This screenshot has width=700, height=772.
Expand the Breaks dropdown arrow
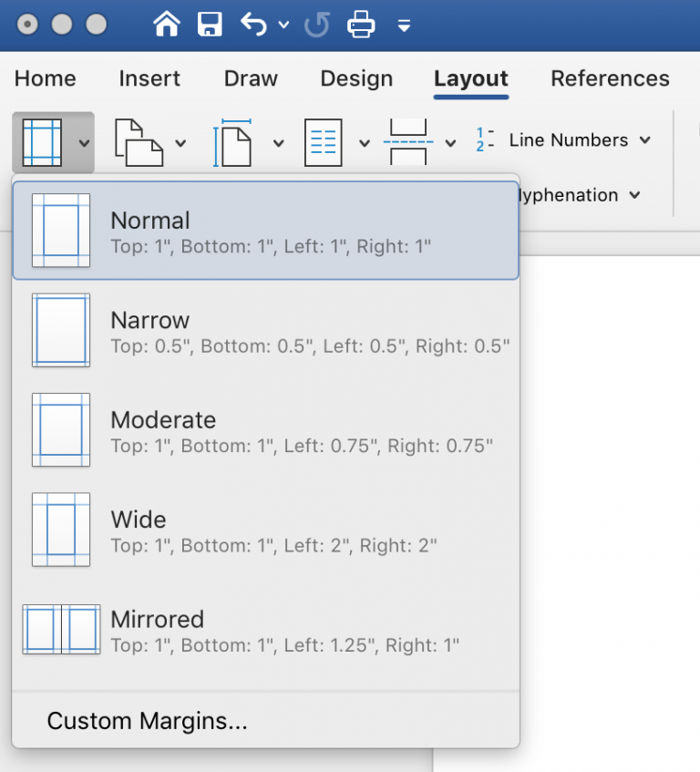click(451, 143)
